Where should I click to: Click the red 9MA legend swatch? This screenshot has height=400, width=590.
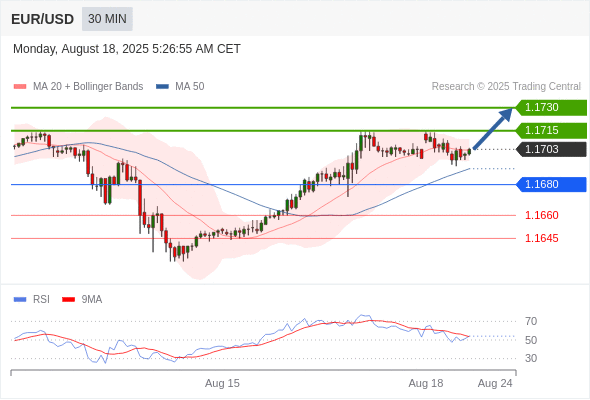tap(68, 300)
